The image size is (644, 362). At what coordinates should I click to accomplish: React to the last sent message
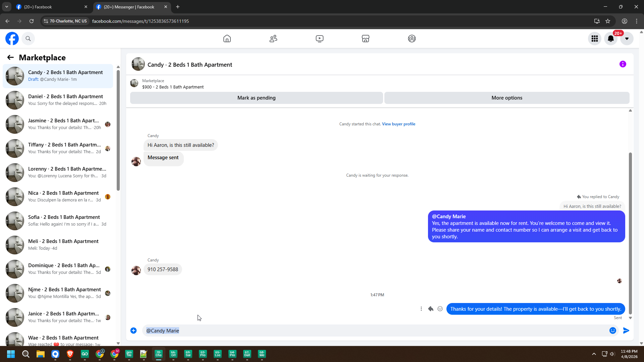440,309
